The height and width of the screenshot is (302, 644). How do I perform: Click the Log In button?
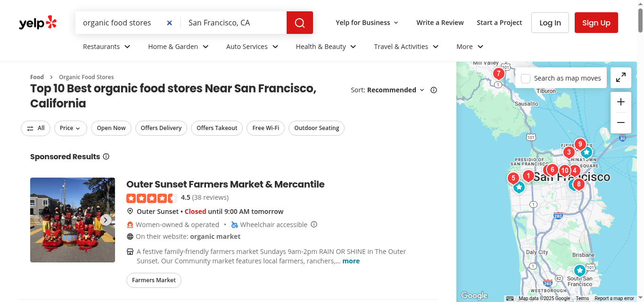click(550, 23)
